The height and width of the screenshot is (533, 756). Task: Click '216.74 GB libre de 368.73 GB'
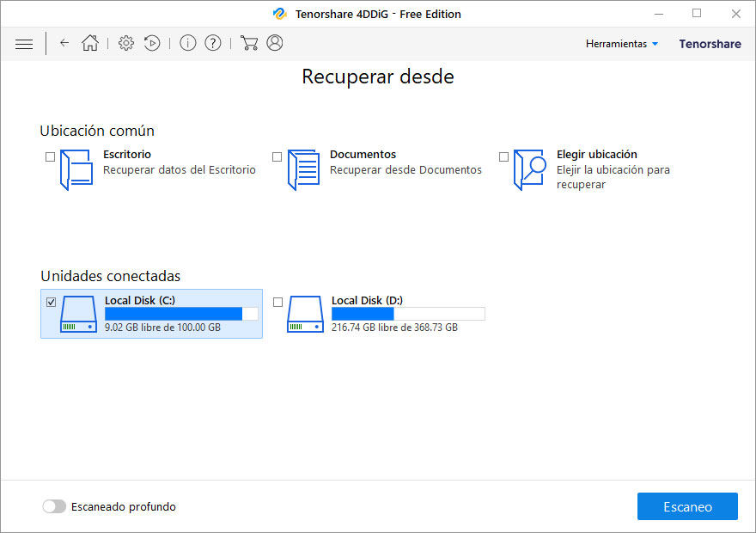(394, 328)
